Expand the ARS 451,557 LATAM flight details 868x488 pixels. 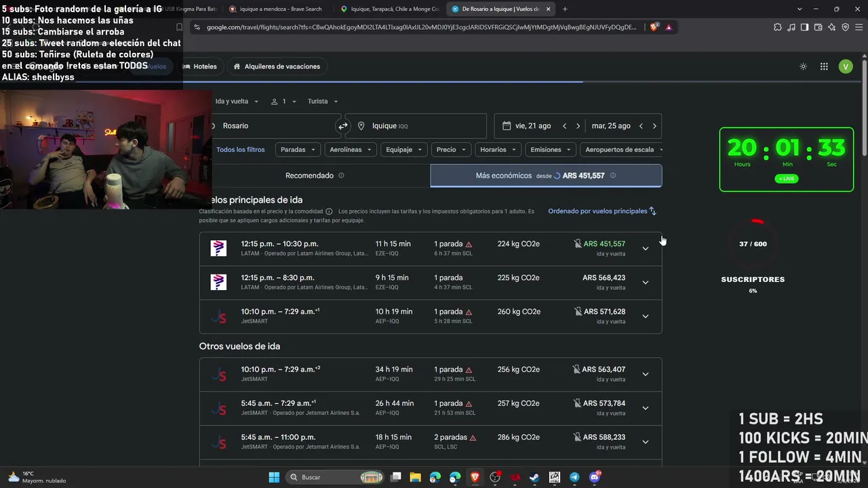click(x=646, y=249)
